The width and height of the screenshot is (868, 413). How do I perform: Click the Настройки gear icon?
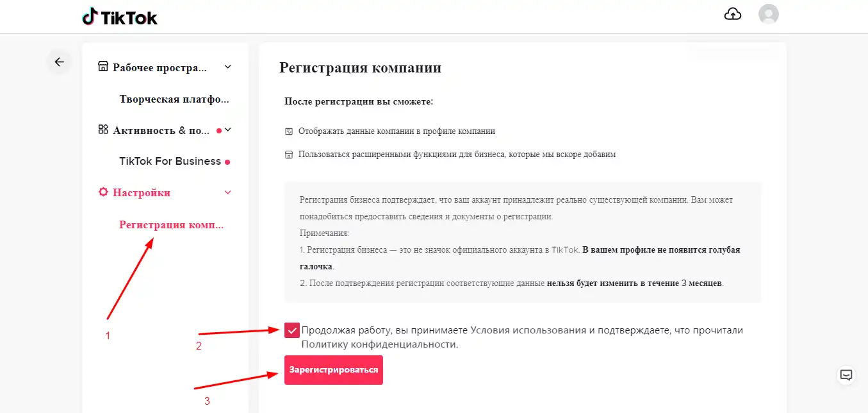(102, 192)
